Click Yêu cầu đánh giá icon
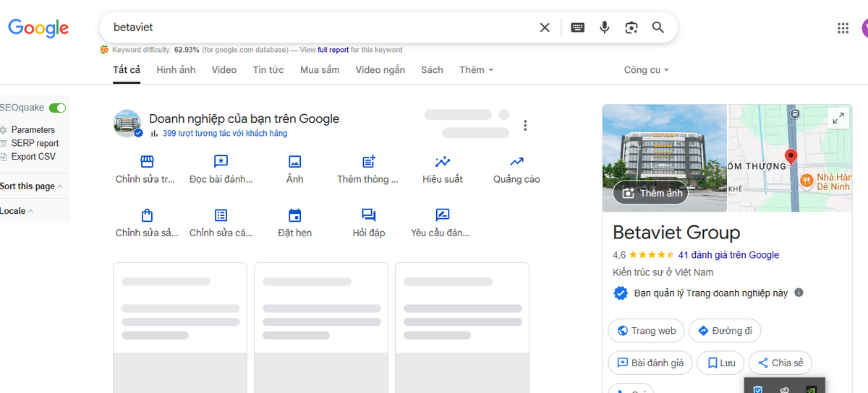 tap(443, 215)
